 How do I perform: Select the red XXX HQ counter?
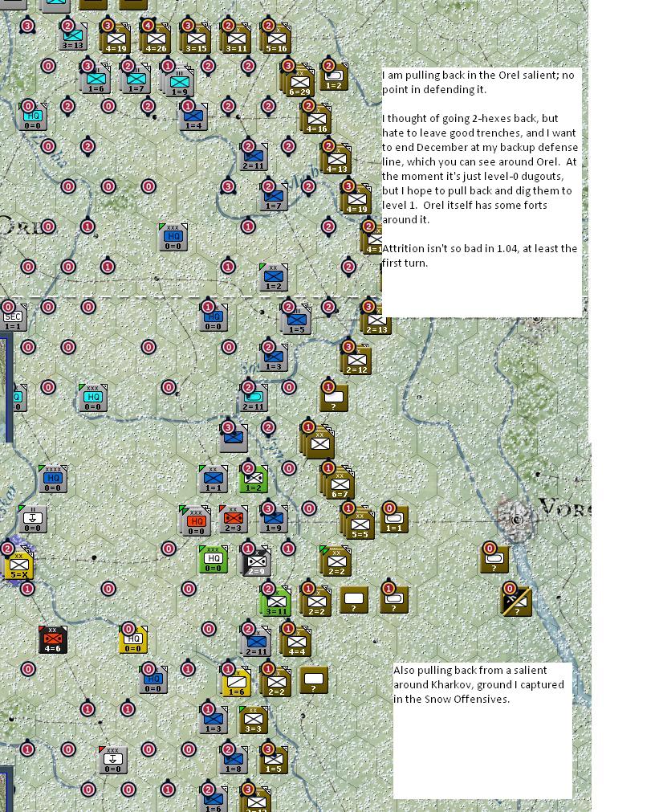(x=196, y=520)
